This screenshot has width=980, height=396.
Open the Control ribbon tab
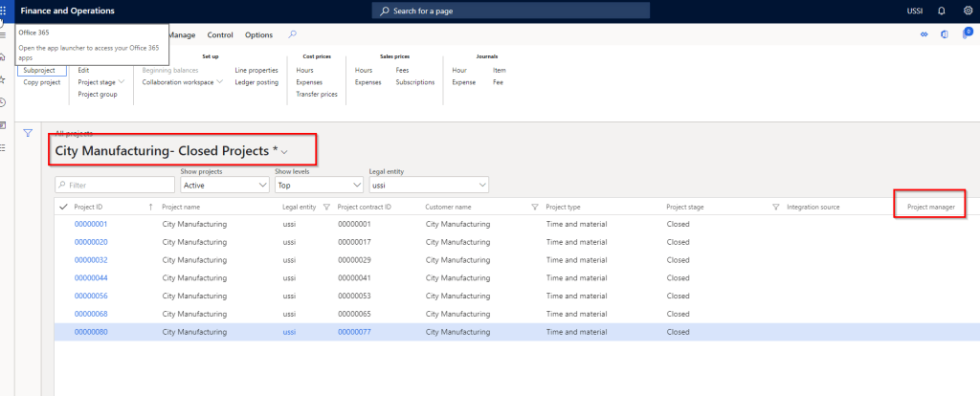click(x=220, y=35)
